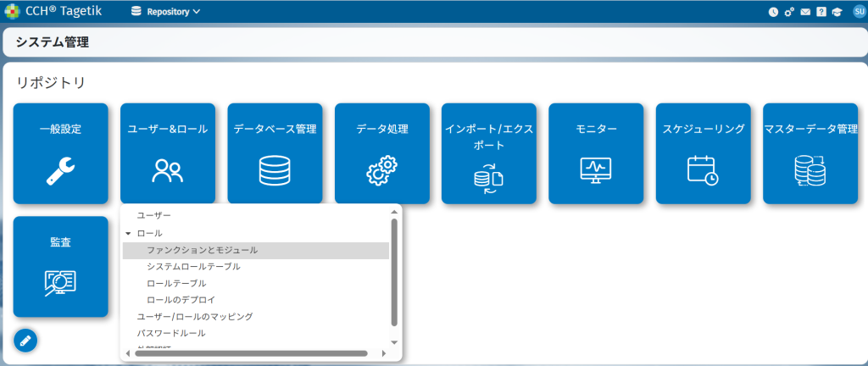Open the データ処理 gears tile
Screen dimensions: 868x366
381,153
